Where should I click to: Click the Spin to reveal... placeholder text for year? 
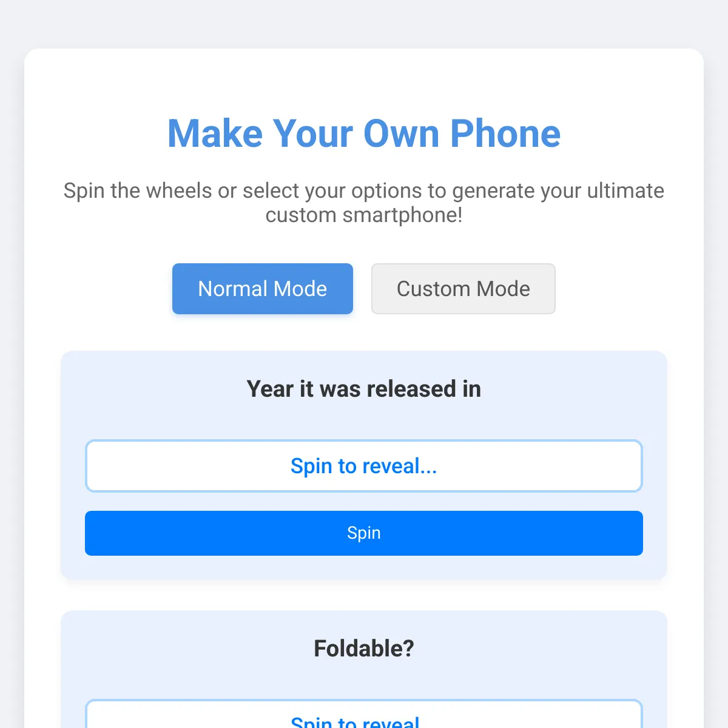coord(364,466)
